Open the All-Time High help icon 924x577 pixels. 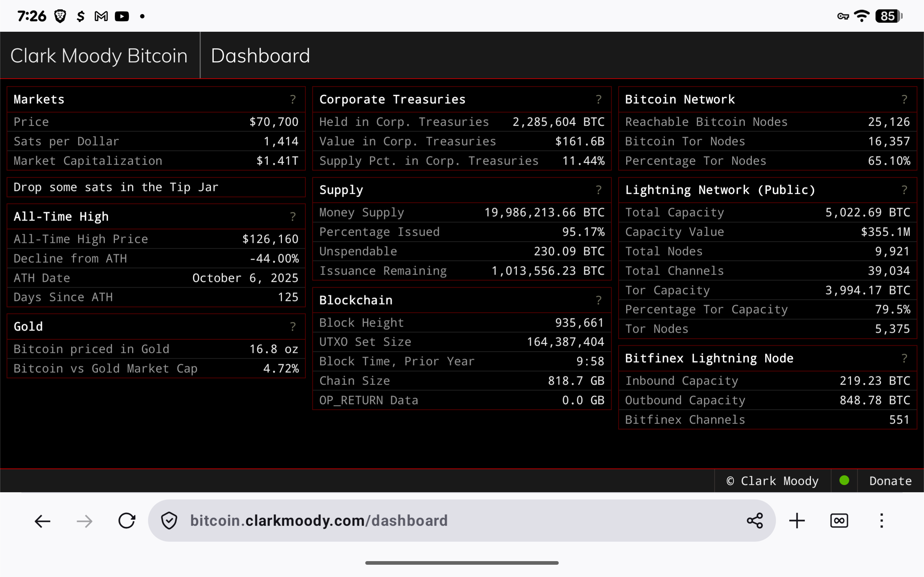tap(293, 217)
